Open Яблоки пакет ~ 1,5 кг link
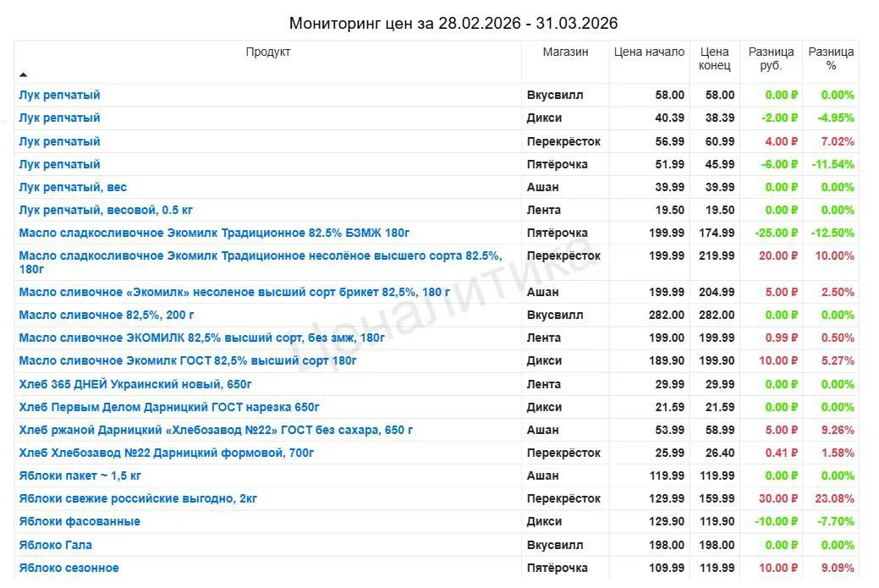The height and width of the screenshot is (588, 879). (x=80, y=475)
